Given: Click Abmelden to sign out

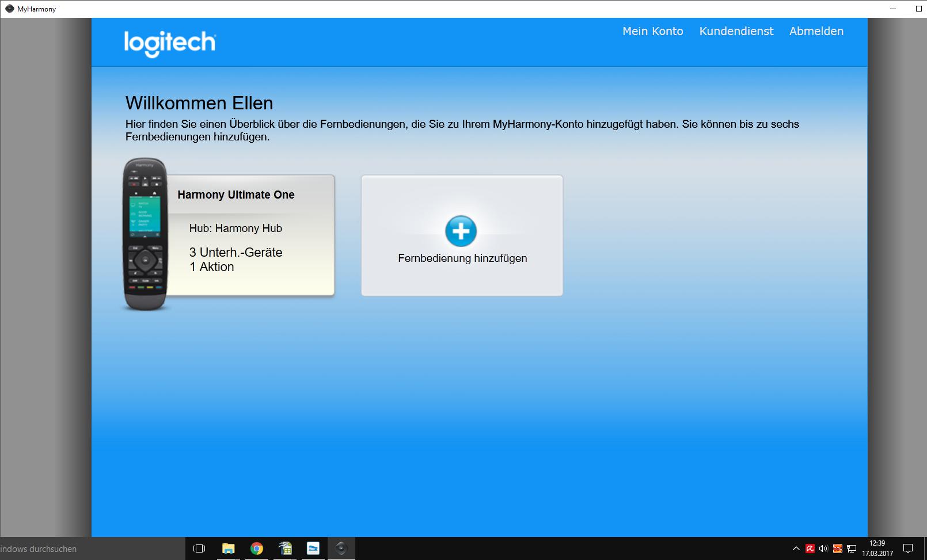Looking at the screenshot, I should tap(816, 32).
